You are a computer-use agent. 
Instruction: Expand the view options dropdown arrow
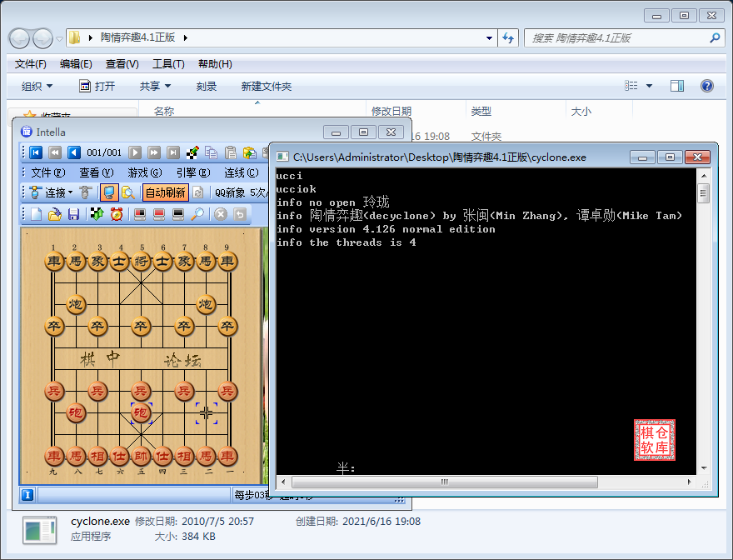(x=649, y=86)
